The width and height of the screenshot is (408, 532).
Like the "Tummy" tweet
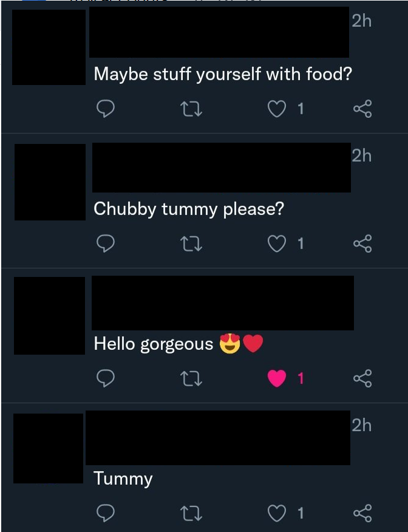point(277,514)
